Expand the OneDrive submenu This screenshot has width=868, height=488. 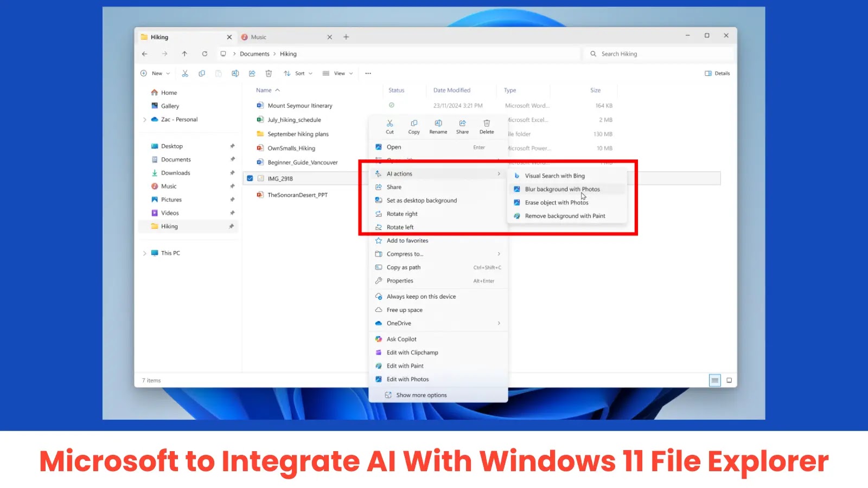438,324
